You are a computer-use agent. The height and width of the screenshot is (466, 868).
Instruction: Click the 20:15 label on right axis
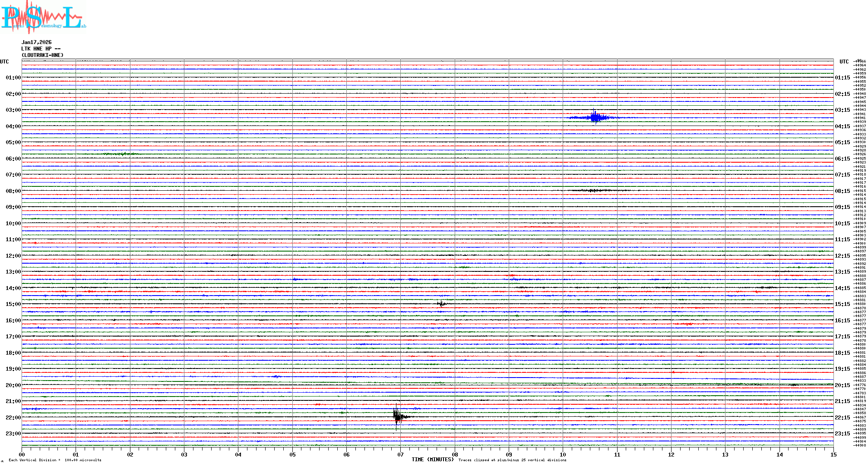pyautogui.click(x=842, y=385)
